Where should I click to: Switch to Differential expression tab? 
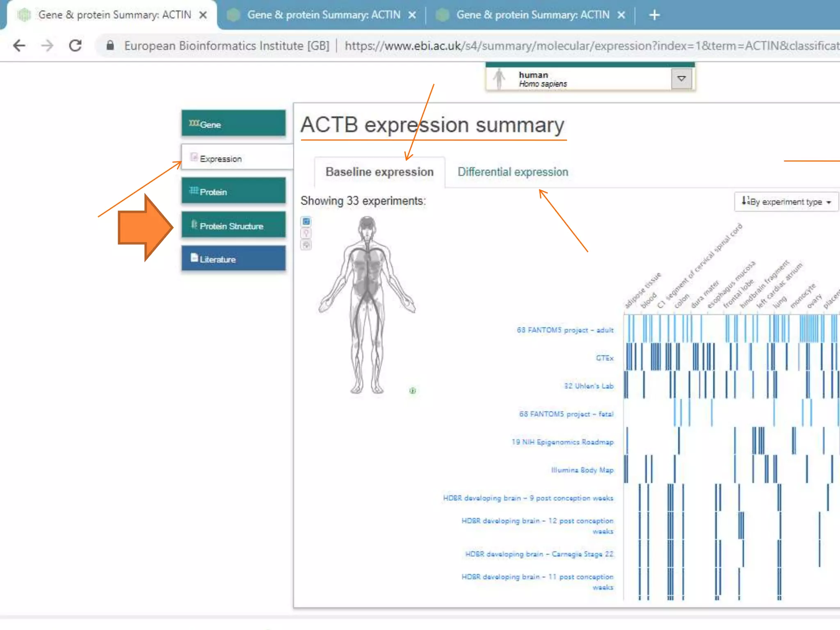[x=513, y=172]
